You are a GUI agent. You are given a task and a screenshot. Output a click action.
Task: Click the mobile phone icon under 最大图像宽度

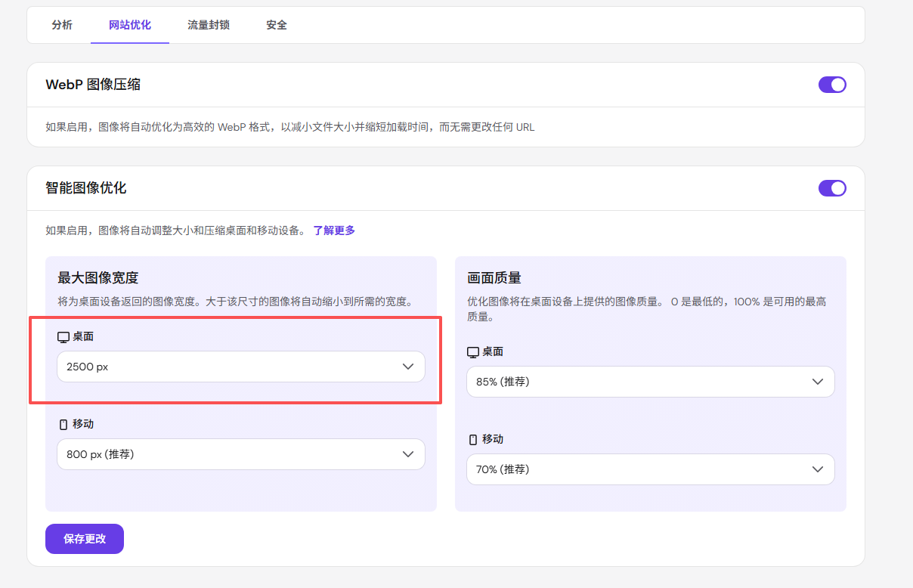pos(63,425)
